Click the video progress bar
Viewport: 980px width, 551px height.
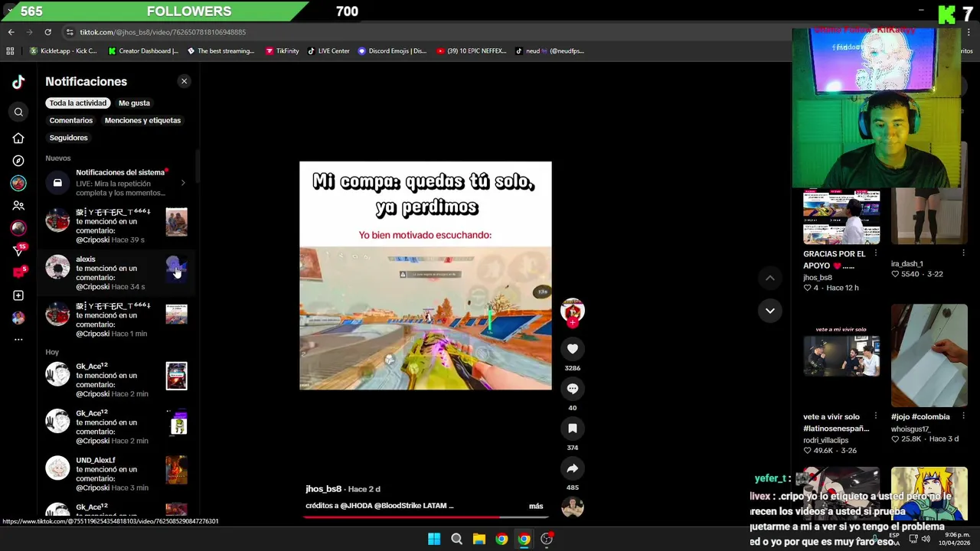click(425, 517)
